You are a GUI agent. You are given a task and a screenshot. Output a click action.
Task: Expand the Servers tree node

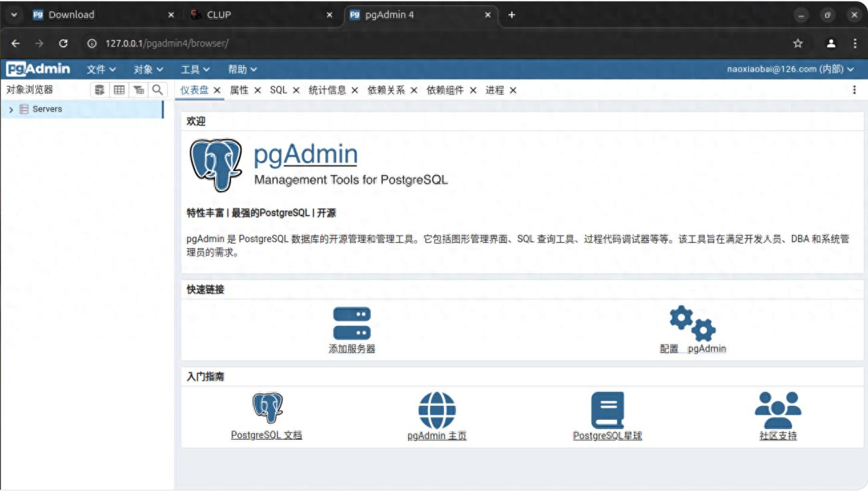pos(11,109)
